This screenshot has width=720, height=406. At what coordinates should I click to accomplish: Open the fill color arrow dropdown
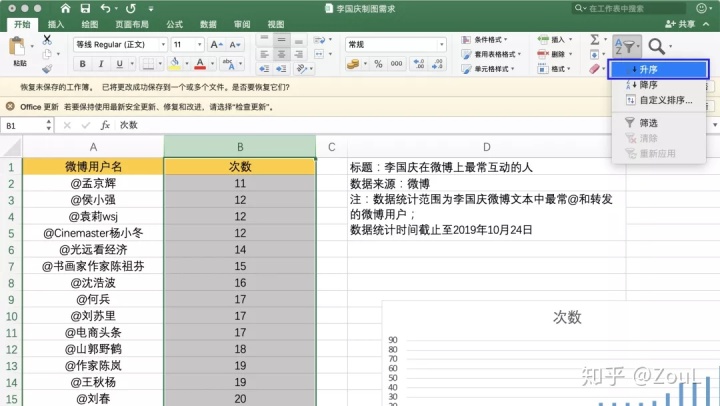[186, 63]
